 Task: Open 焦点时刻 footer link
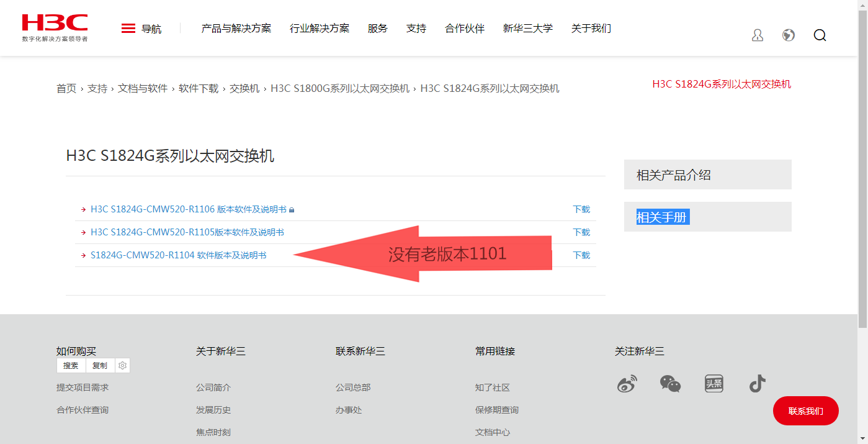click(213, 432)
